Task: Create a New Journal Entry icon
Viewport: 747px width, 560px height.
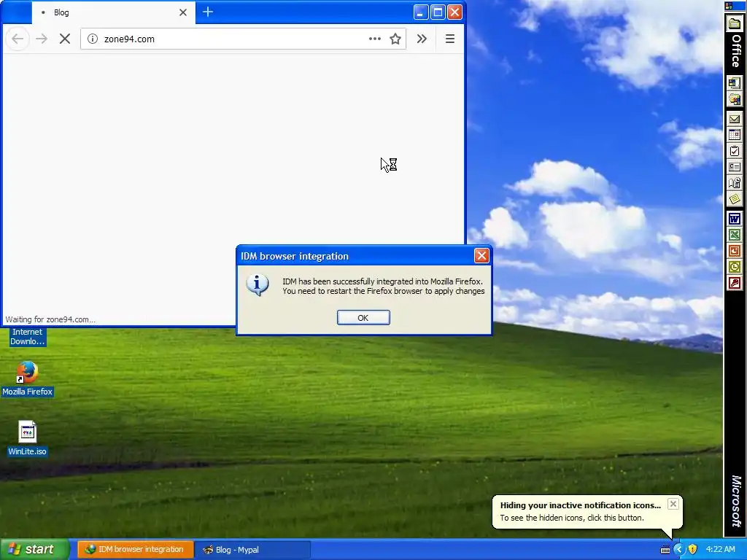Action: [x=735, y=183]
